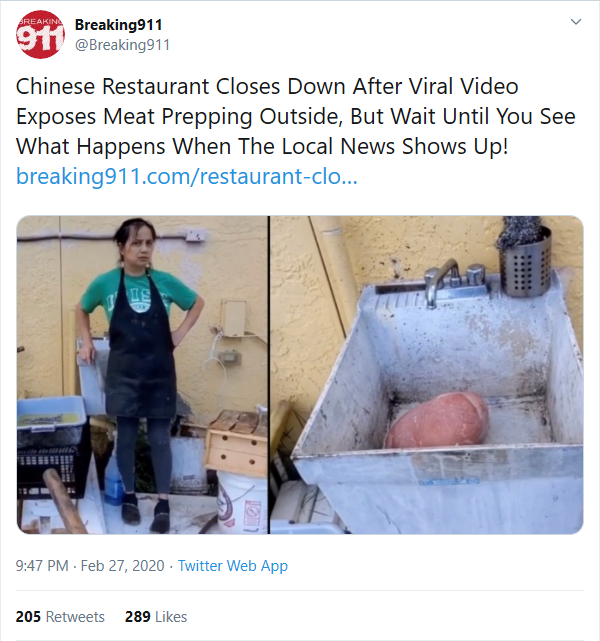The image size is (600, 641).
Task: Open the Breaking911 profile avatar
Action: tap(40, 35)
